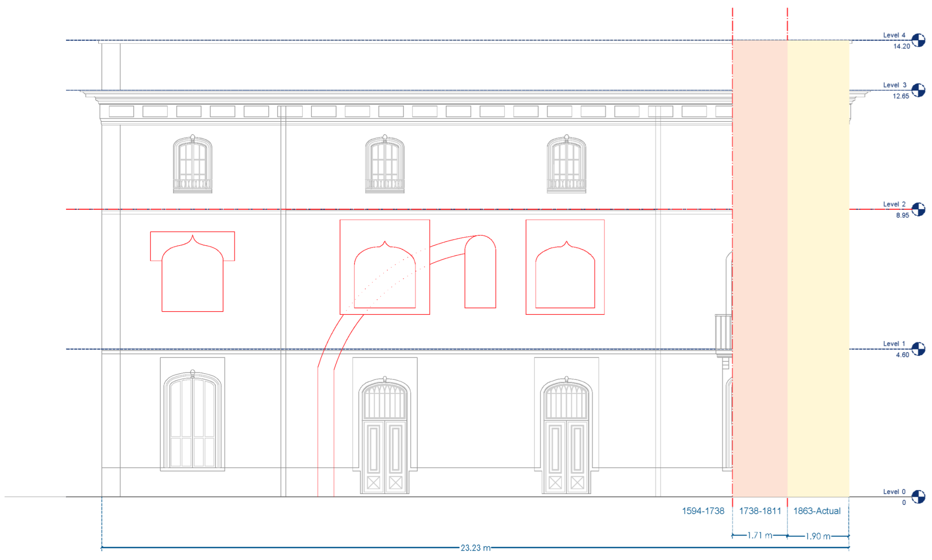Click the 8.95 elevation value
The width and height of the screenshot is (932, 560).
(x=902, y=215)
